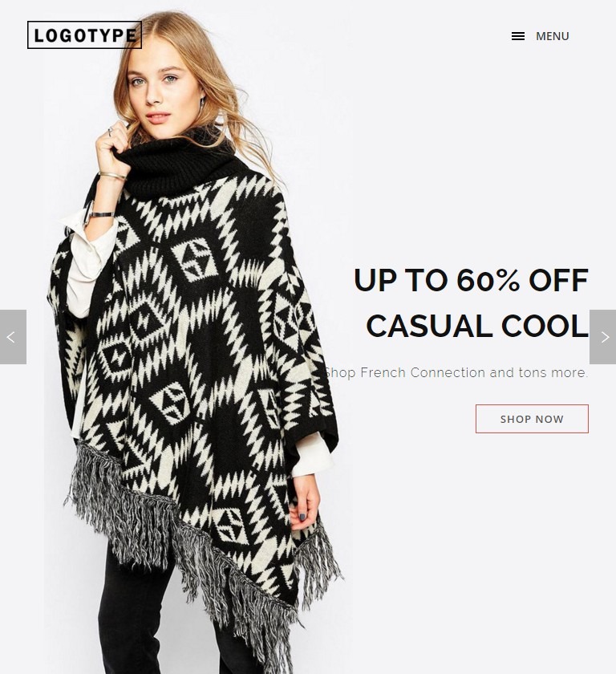The height and width of the screenshot is (674, 616).
Task: Select the UP TO 60% OFF headline
Action: 471,280
